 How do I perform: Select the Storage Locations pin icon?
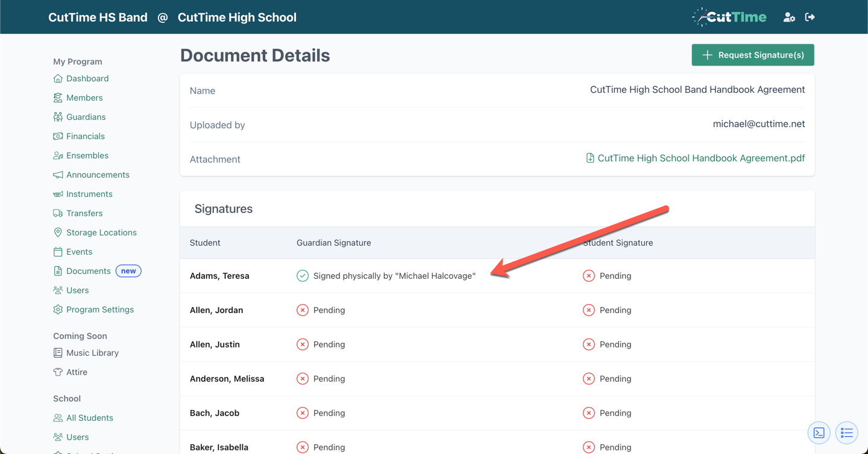[57, 232]
